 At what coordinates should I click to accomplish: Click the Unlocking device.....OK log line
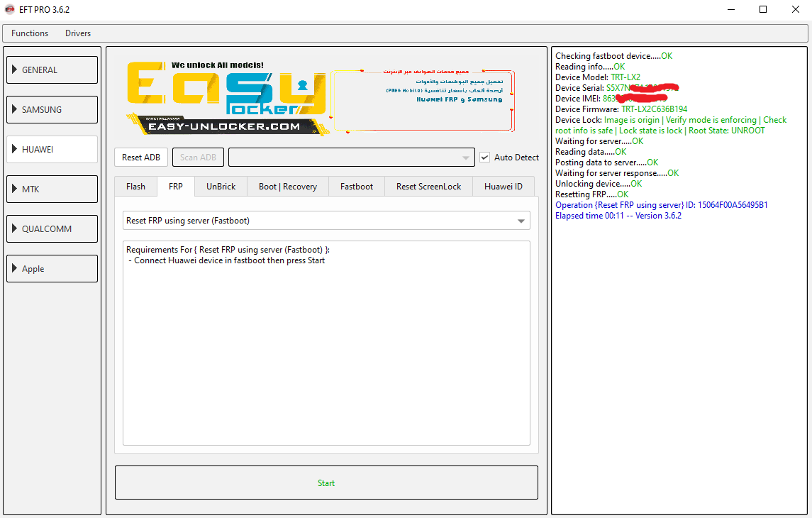pyautogui.click(x=598, y=184)
